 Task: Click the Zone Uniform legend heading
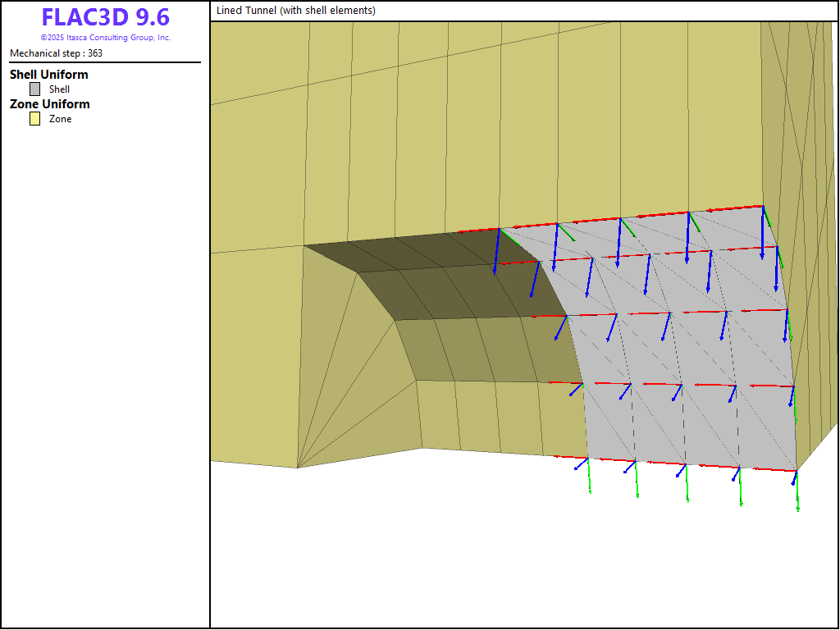pyautogui.click(x=50, y=104)
